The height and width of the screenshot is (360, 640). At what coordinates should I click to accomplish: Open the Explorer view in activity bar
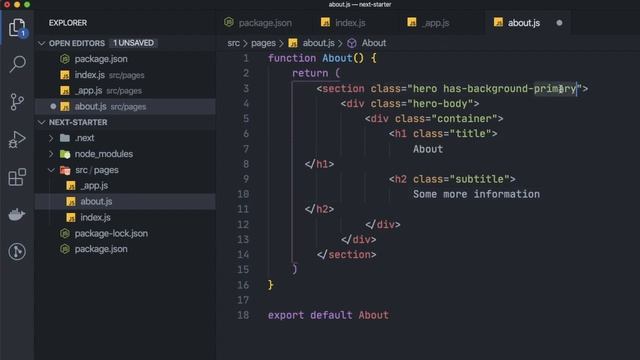[17, 28]
